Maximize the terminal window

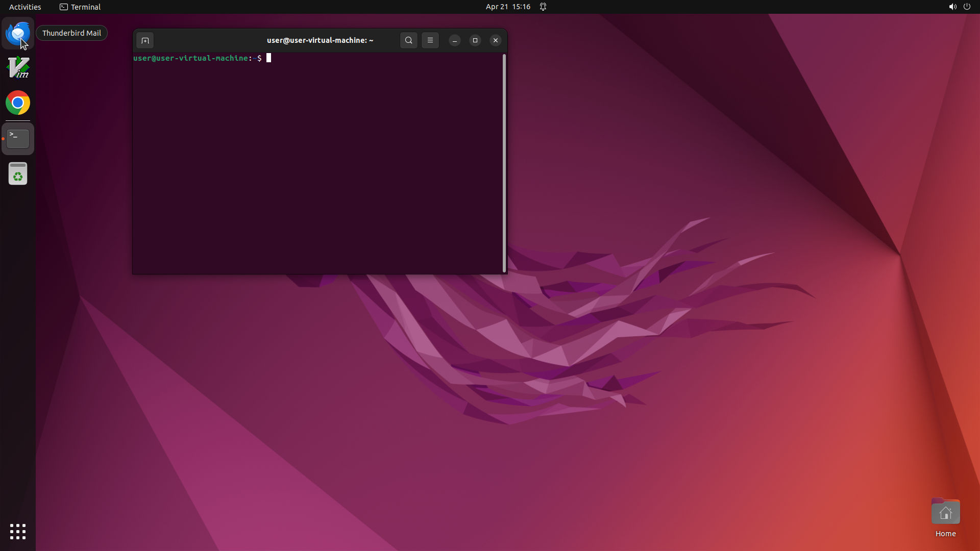click(x=475, y=40)
